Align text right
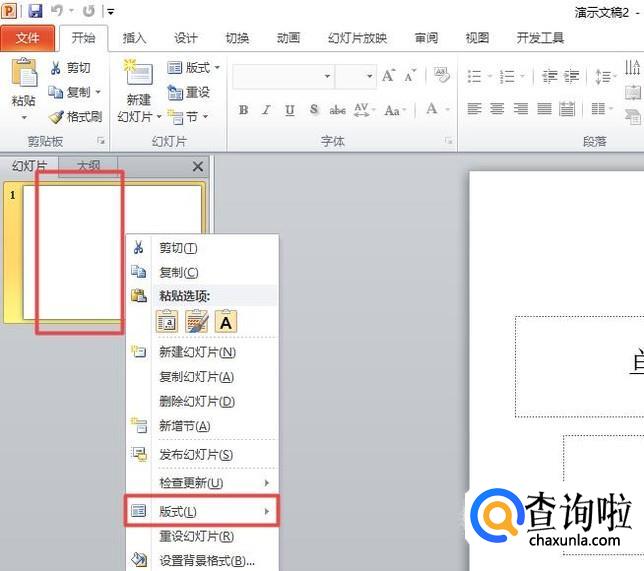Viewport: 644px width, 571px height. (521, 109)
